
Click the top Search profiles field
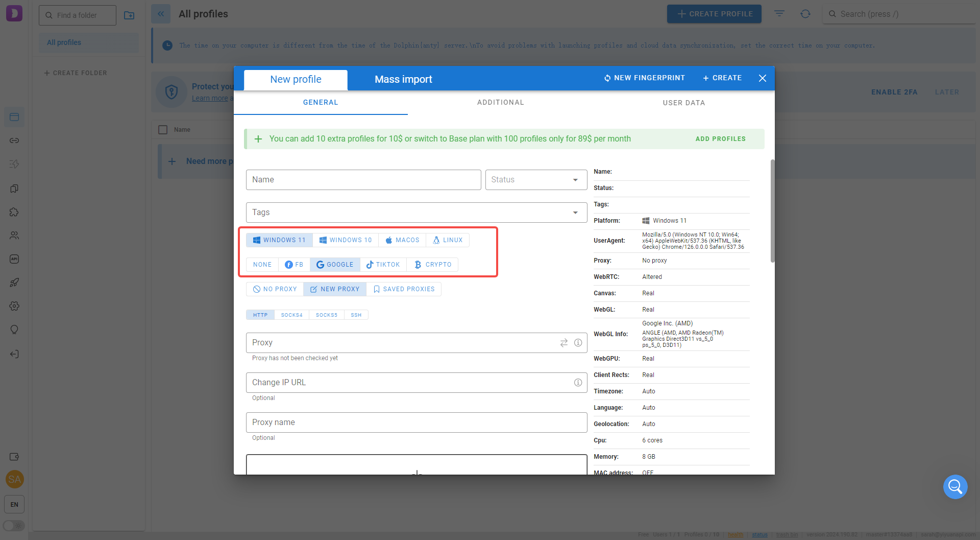(900, 14)
